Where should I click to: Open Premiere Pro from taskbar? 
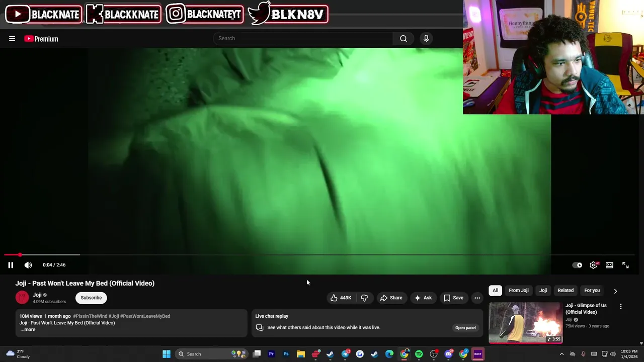(271, 354)
